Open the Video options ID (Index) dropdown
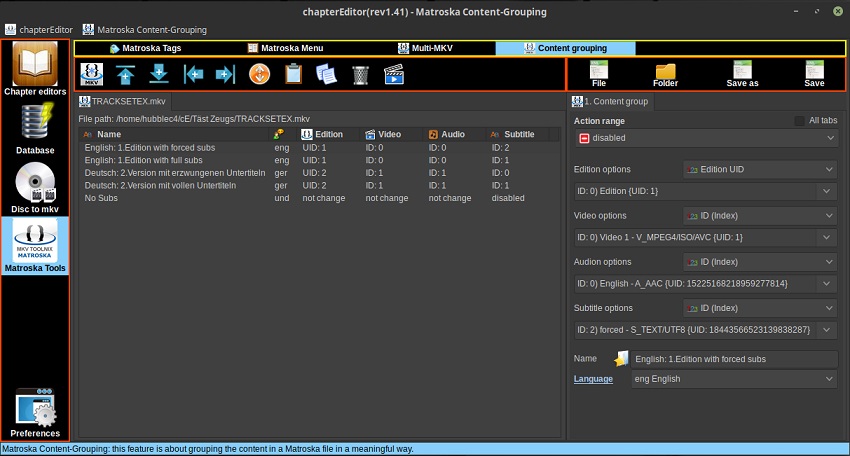 point(760,215)
